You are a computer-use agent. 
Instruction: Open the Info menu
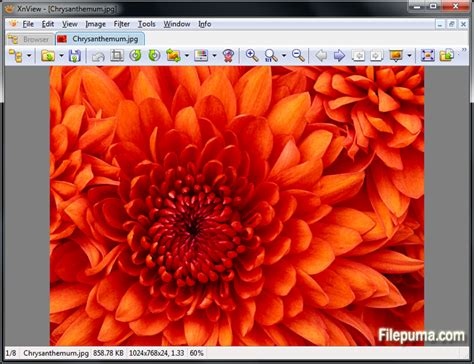pos(205,24)
